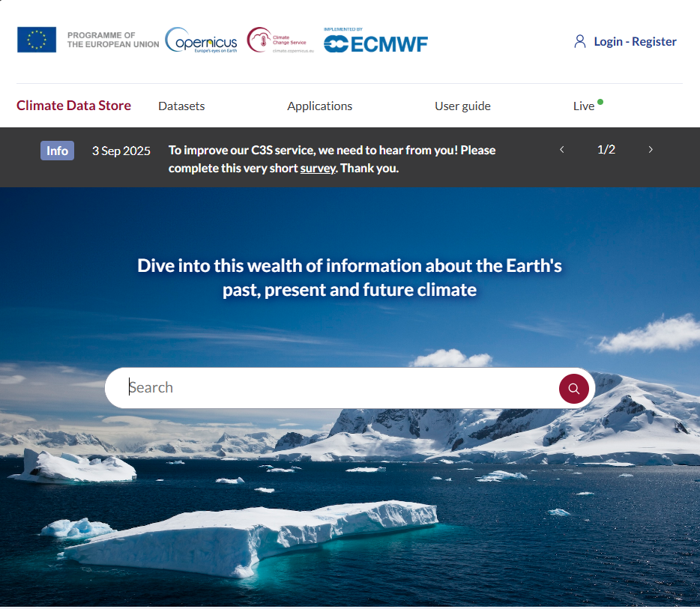Viewport: 700px width, 609px height.
Task: Click the Info badge in announcement bar
Action: [x=57, y=151]
